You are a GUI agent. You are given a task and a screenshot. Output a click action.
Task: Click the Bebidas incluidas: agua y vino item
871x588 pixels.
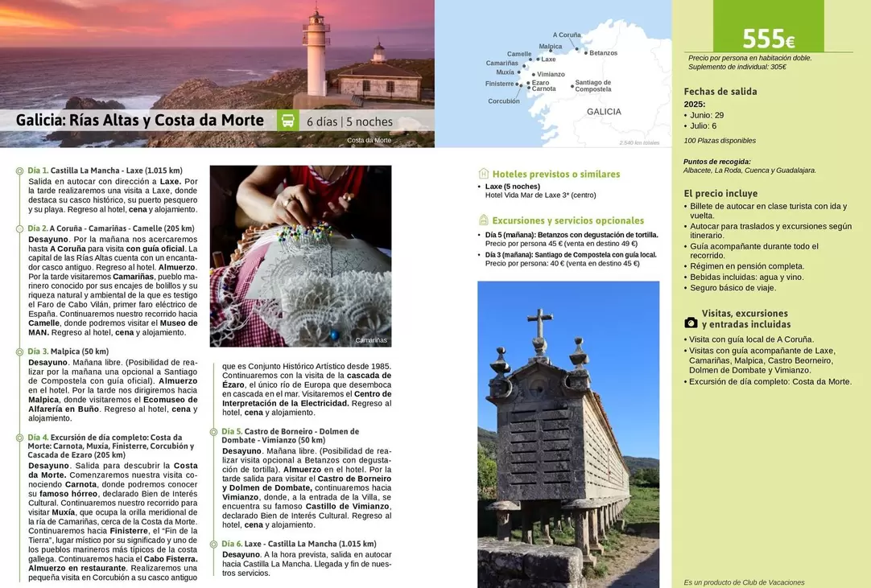[x=746, y=277]
